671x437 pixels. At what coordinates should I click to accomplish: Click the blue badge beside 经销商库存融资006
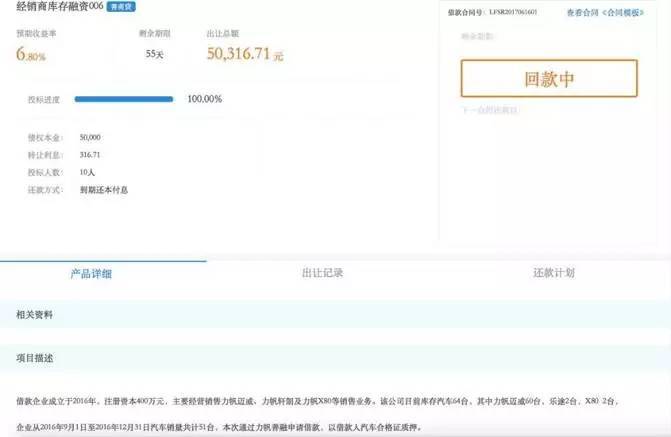point(121,7)
